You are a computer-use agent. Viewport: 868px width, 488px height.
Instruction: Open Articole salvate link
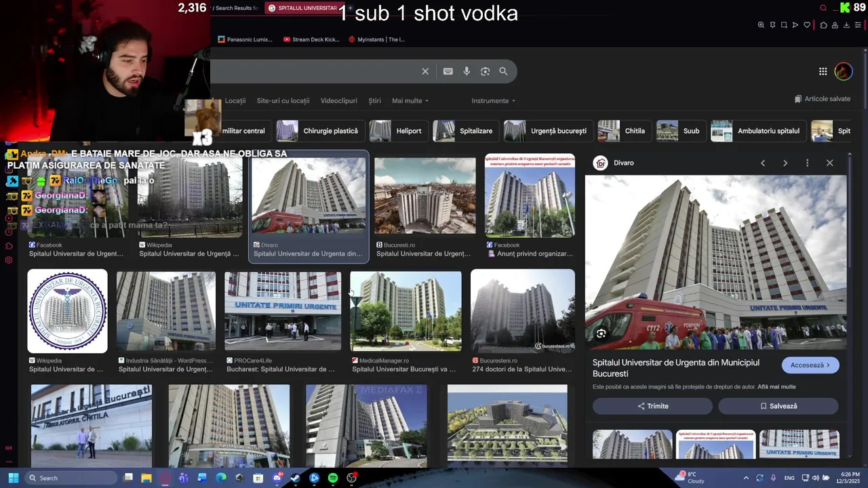point(823,99)
